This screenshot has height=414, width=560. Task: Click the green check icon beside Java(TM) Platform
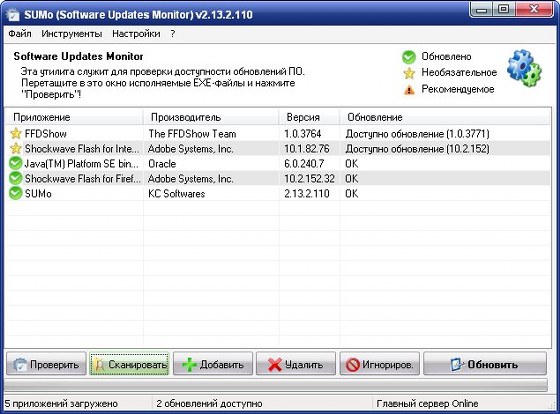(x=15, y=164)
